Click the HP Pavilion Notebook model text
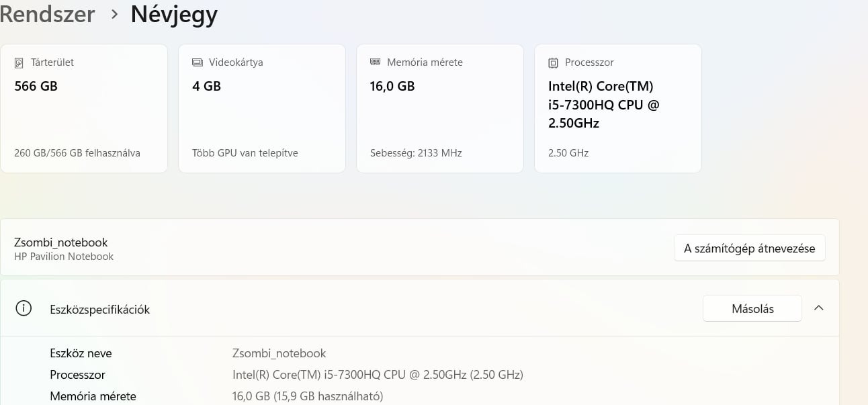 pos(64,257)
